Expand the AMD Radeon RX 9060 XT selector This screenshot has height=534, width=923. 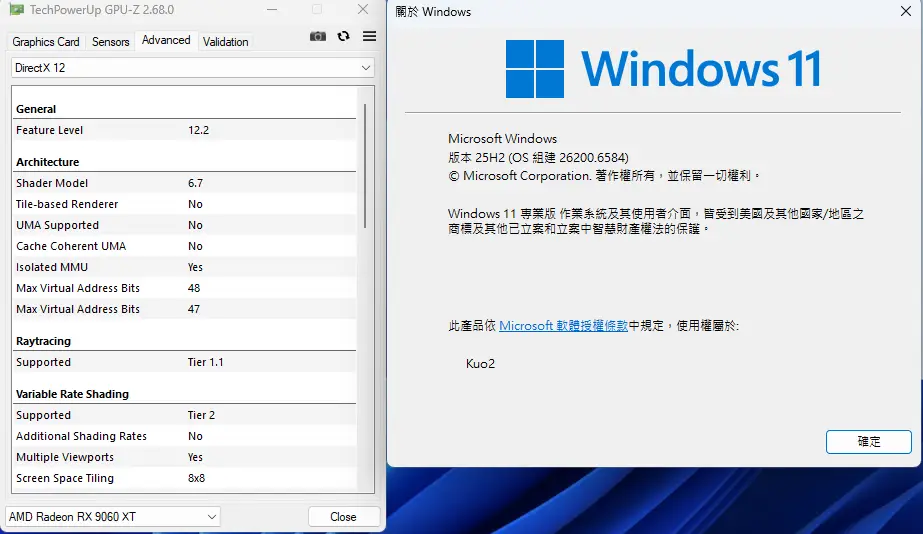pyautogui.click(x=113, y=516)
